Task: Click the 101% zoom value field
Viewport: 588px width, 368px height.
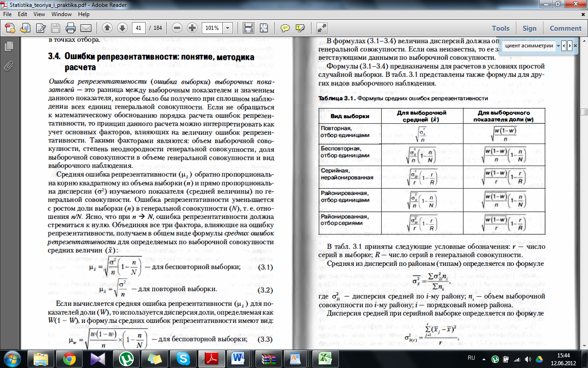Action: point(212,28)
